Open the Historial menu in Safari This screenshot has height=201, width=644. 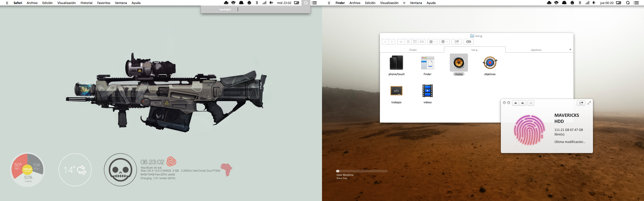click(x=86, y=3)
